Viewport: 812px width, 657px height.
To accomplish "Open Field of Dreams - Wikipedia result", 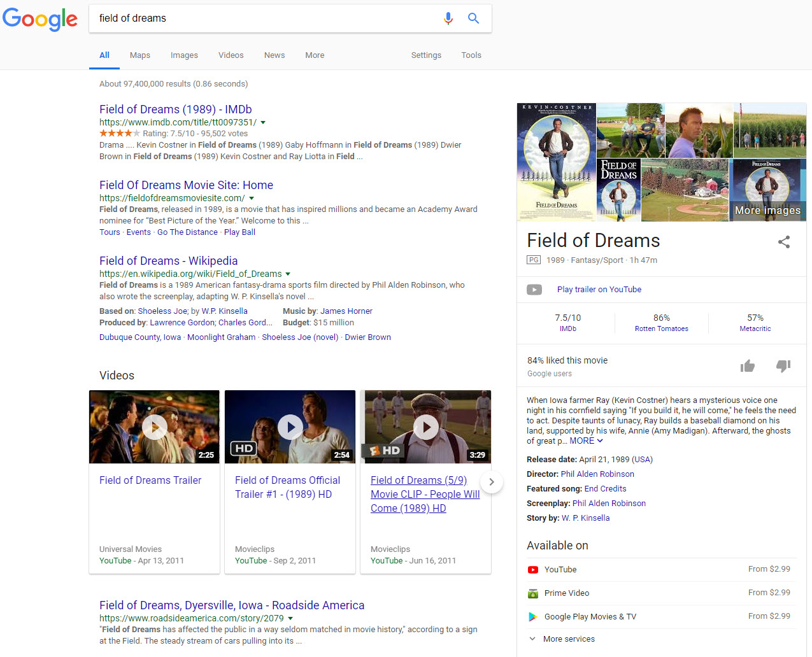I will coord(168,261).
